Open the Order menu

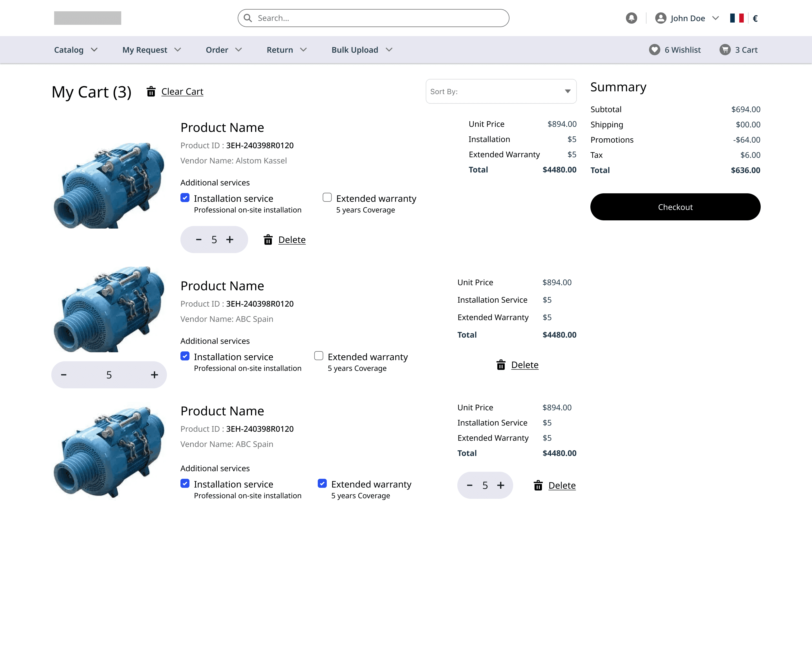(x=217, y=50)
